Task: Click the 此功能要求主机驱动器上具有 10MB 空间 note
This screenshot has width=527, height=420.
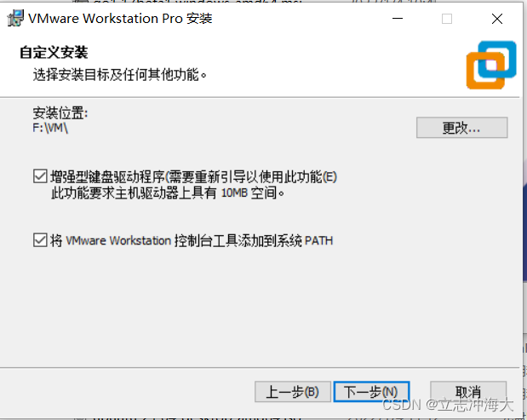Action: pos(168,193)
